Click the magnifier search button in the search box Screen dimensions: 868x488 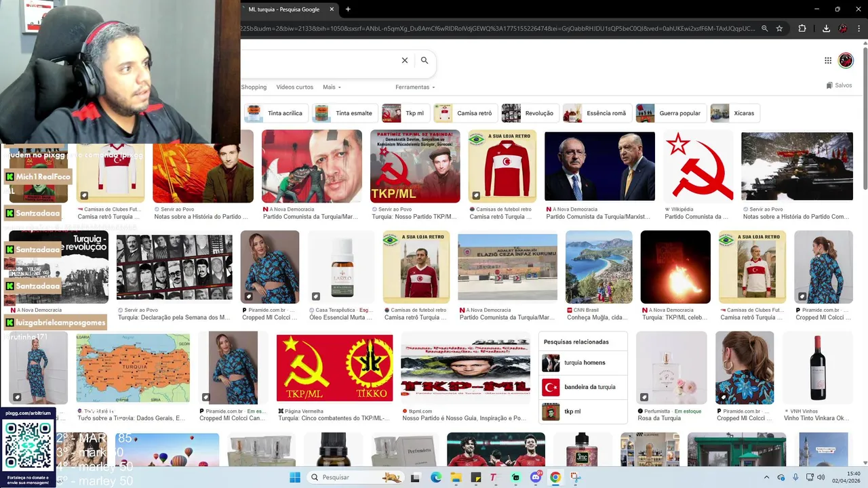pyautogui.click(x=425, y=60)
